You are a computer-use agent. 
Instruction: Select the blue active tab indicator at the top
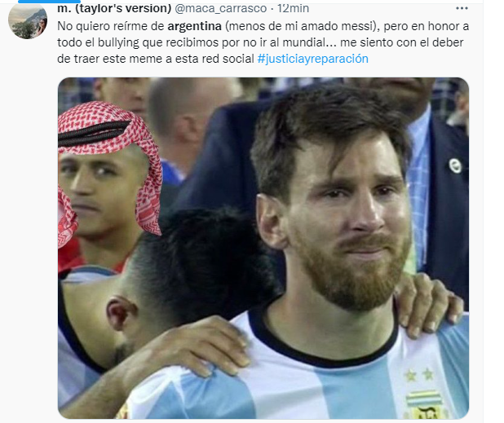49,2
